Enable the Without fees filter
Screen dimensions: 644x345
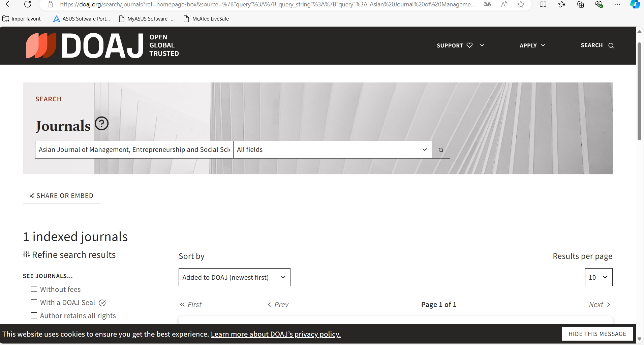pyautogui.click(x=34, y=289)
